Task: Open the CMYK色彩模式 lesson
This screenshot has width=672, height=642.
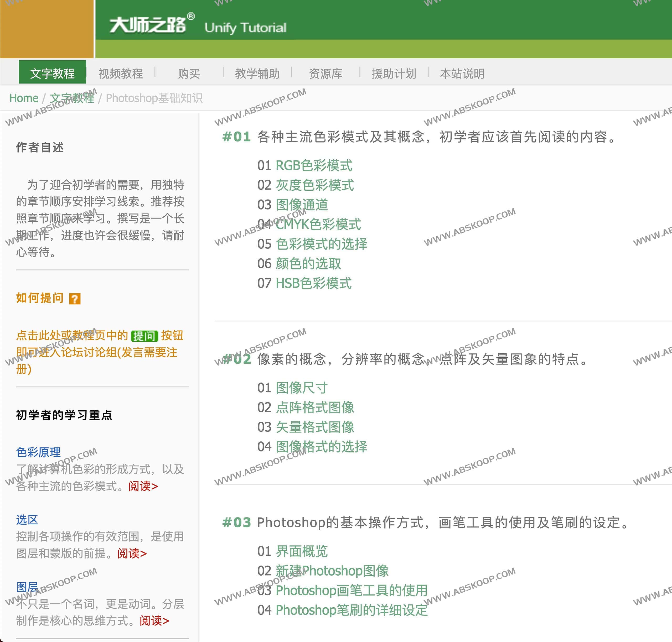Action: (x=318, y=225)
